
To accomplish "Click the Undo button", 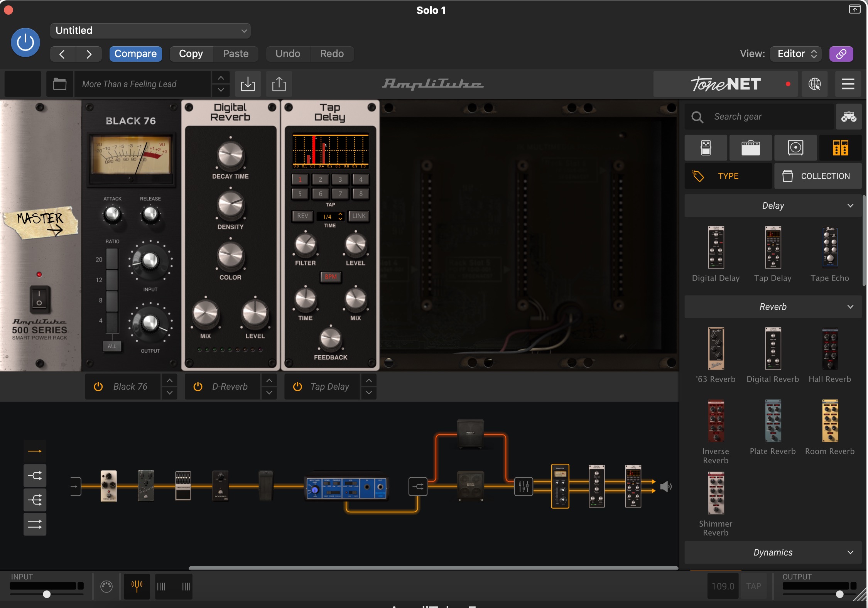I will tap(288, 54).
